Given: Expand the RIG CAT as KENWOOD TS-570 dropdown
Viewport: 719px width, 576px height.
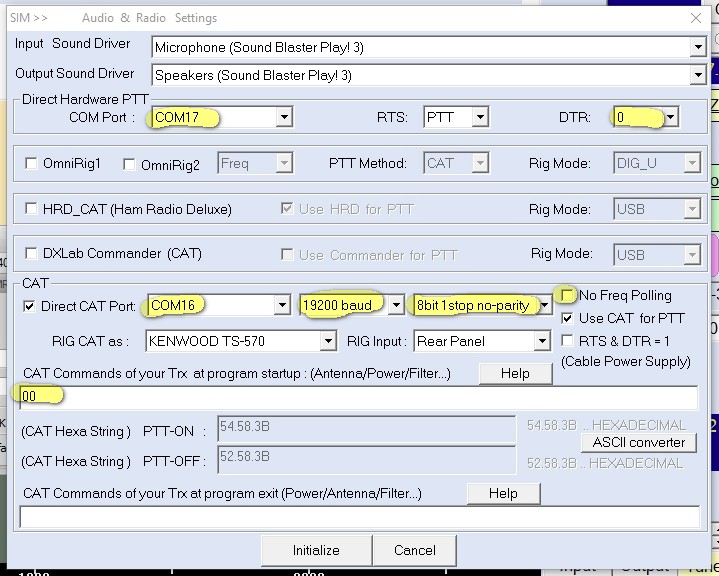Looking at the screenshot, I should pyautogui.click(x=328, y=341).
